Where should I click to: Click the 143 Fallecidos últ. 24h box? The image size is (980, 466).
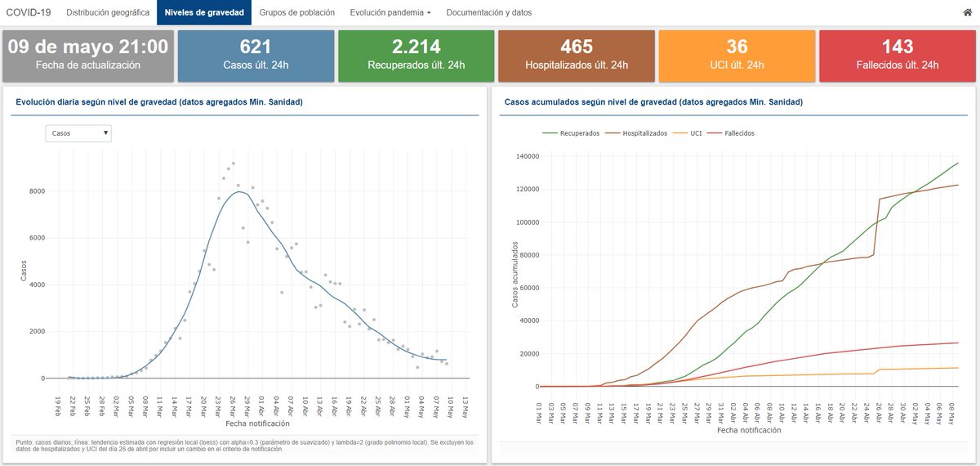coord(897,56)
